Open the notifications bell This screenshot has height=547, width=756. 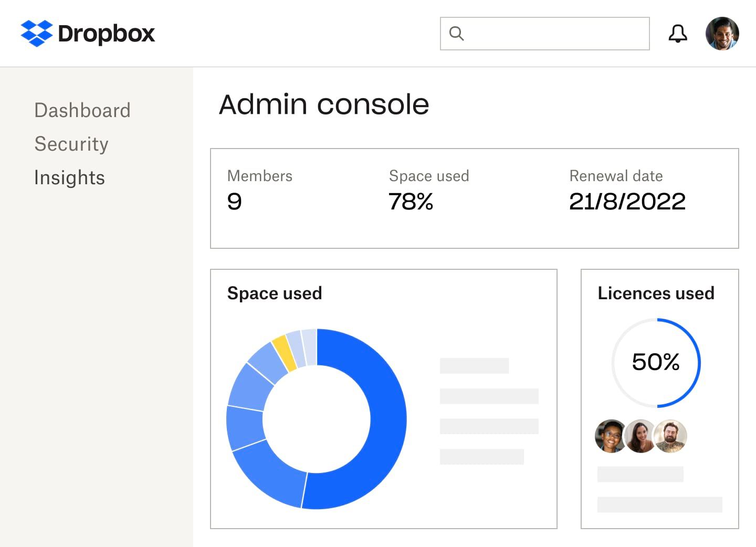pyautogui.click(x=678, y=33)
